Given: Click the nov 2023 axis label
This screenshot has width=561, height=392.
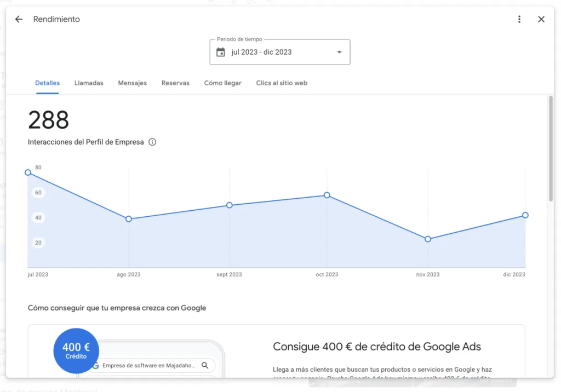Looking at the screenshot, I should pyautogui.click(x=427, y=274).
